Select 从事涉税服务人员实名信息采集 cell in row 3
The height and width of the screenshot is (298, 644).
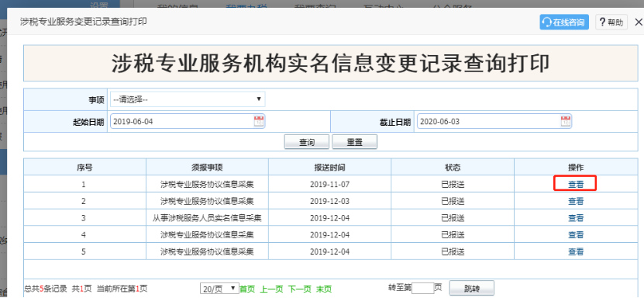click(x=207, y=218)
